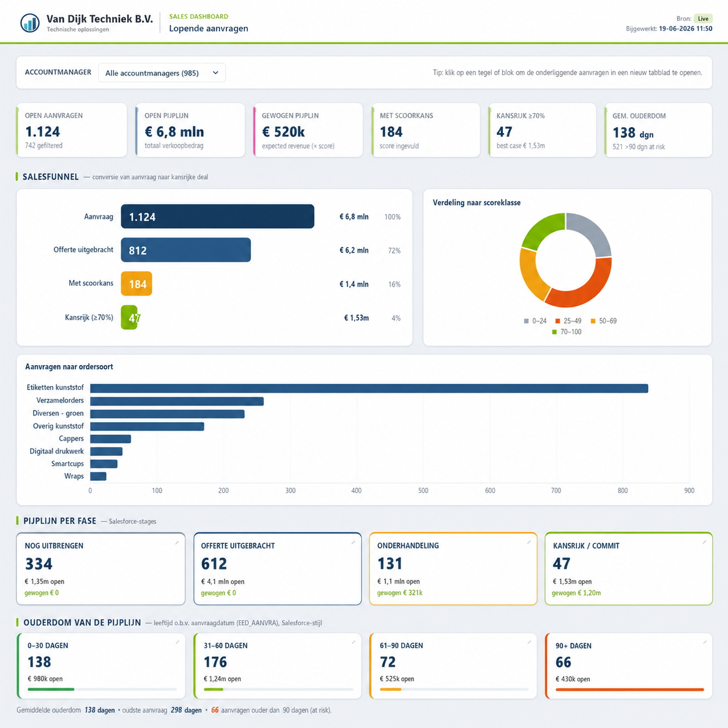
Task: Click the green 70–100 legend swatch
Action: click(554, 332)
